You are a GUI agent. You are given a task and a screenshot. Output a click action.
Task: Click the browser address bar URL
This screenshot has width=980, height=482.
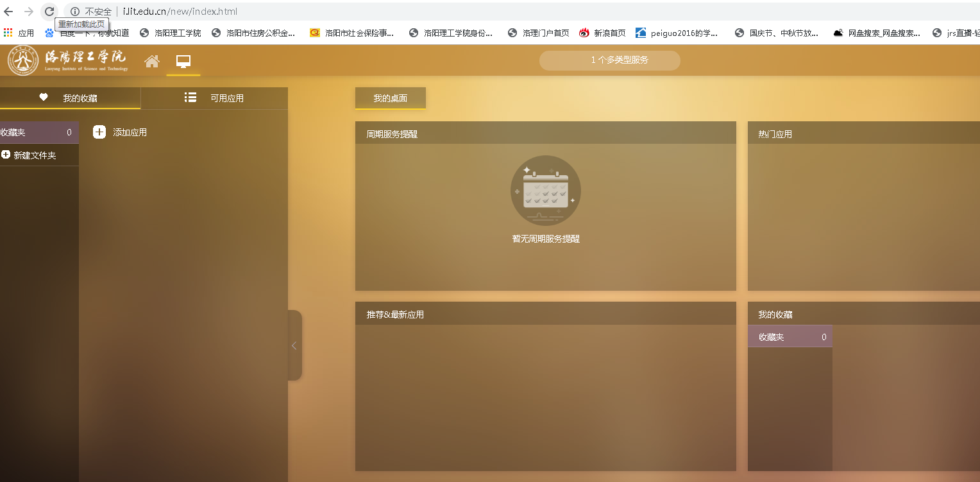pyautogui.click(x=180, y=12)
